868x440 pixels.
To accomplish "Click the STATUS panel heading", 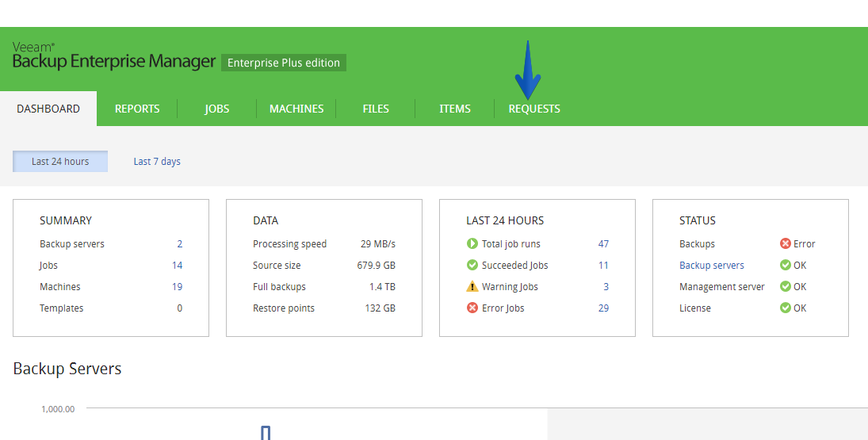I will (x=698, y=220).
